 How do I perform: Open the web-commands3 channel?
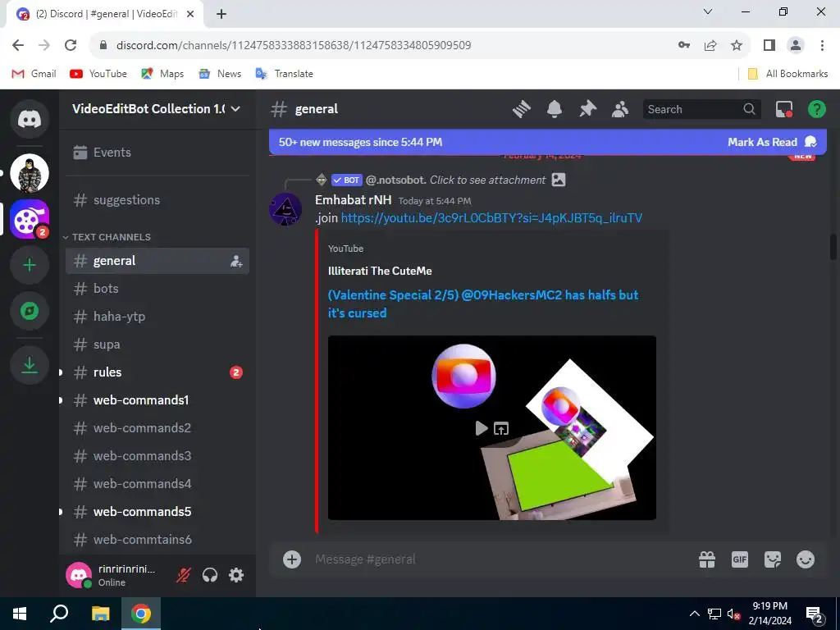157,456
